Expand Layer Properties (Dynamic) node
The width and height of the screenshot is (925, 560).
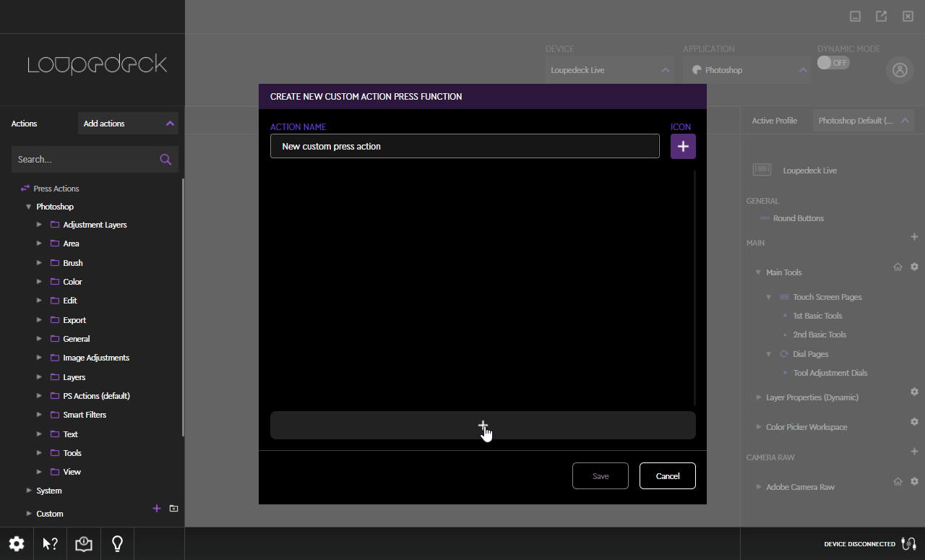click(x=758, y=397)
